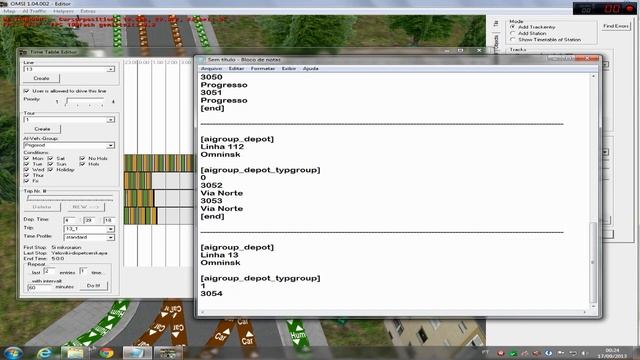Viewport: 640px width, 360px height.
Task: Toggle the Mon condition checkbox
Action: tap(27, 158)
